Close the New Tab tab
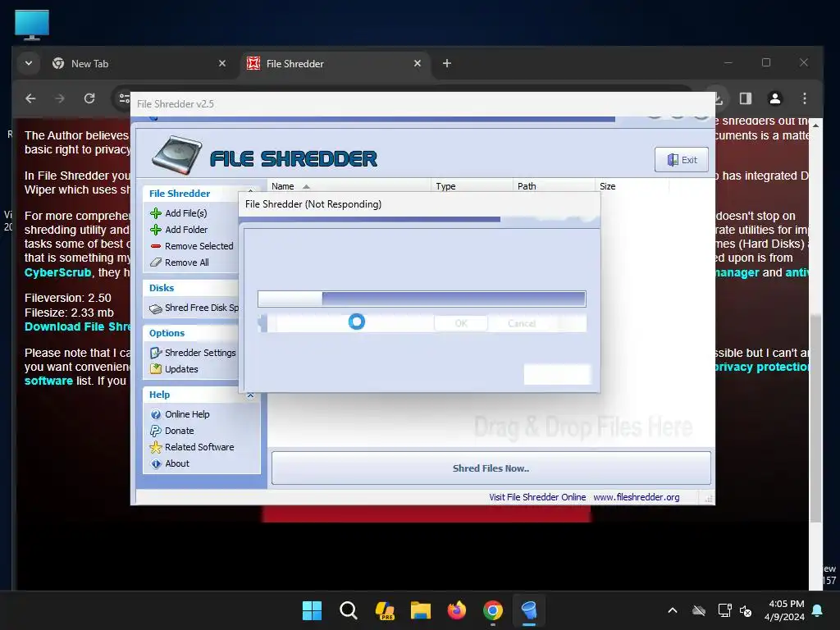This screenshot has width=840, height=630. point(222,63)
